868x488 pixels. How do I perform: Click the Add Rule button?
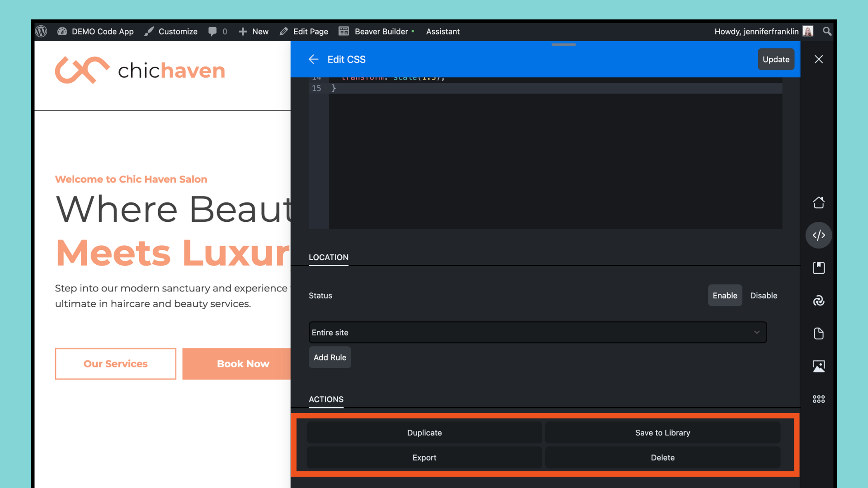330,357
